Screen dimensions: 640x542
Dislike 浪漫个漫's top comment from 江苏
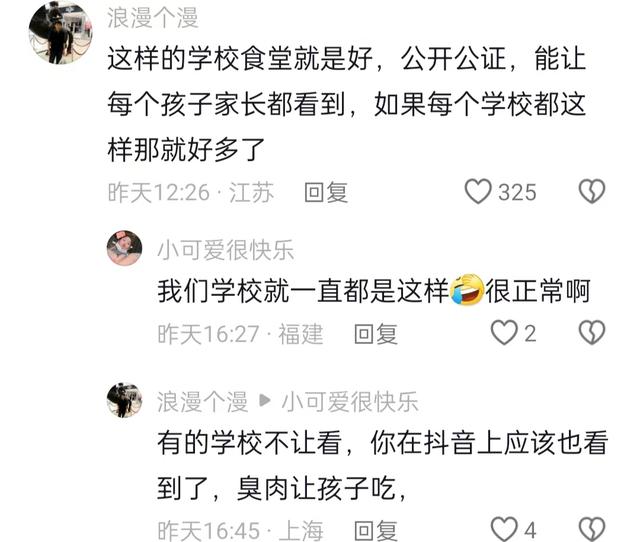(x=592, y=191)
